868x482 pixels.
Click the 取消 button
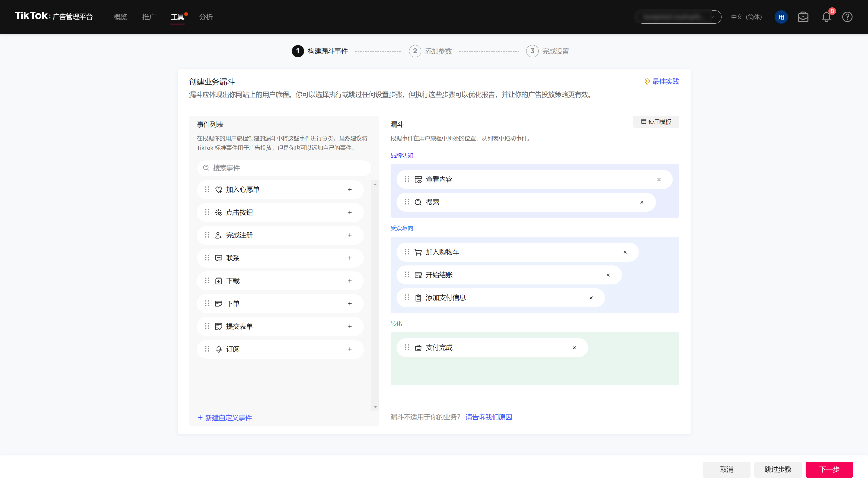point(726,470)
